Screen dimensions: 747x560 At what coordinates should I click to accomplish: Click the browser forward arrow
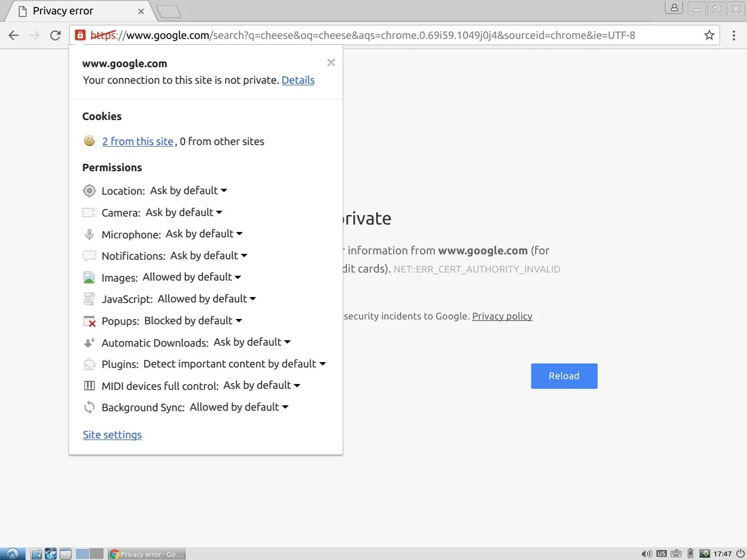[35, 35]
